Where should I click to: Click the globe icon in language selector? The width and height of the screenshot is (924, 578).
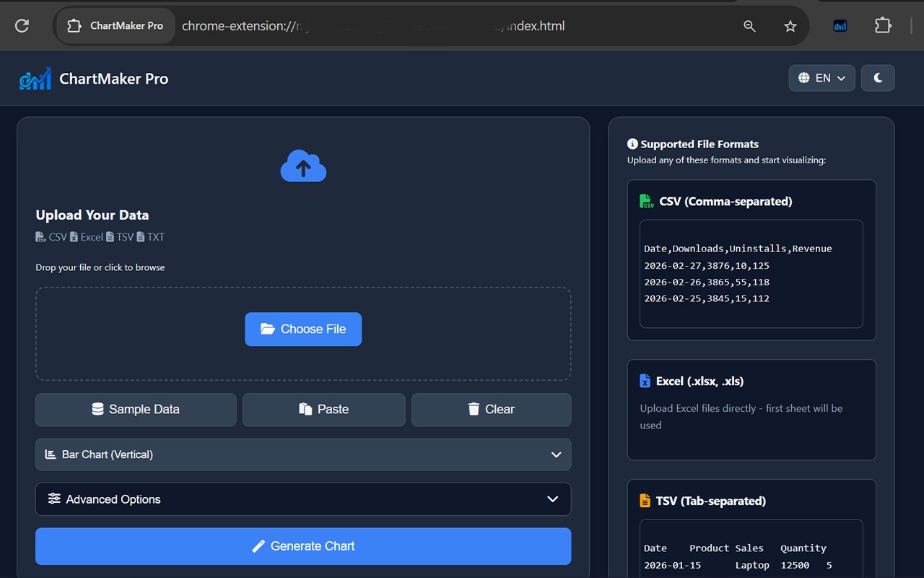[804, 78]
